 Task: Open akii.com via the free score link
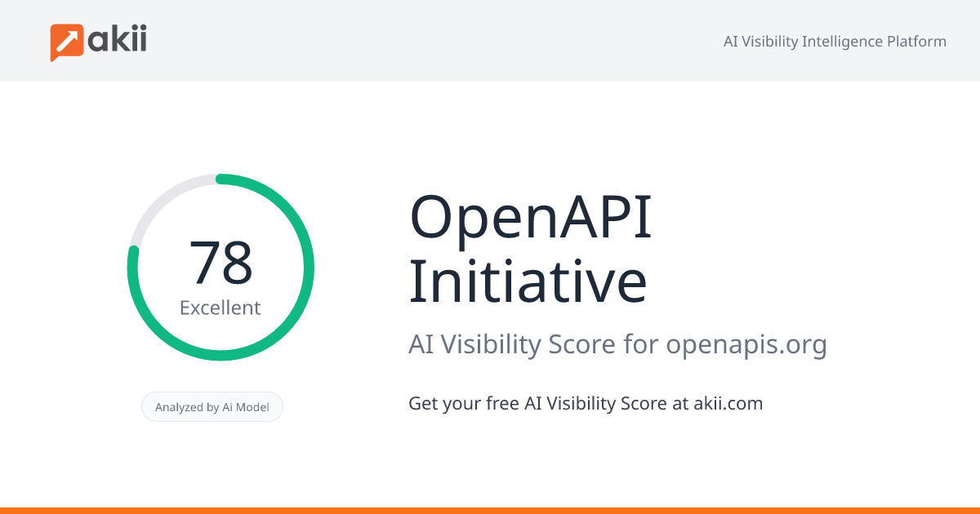point(726,403)
